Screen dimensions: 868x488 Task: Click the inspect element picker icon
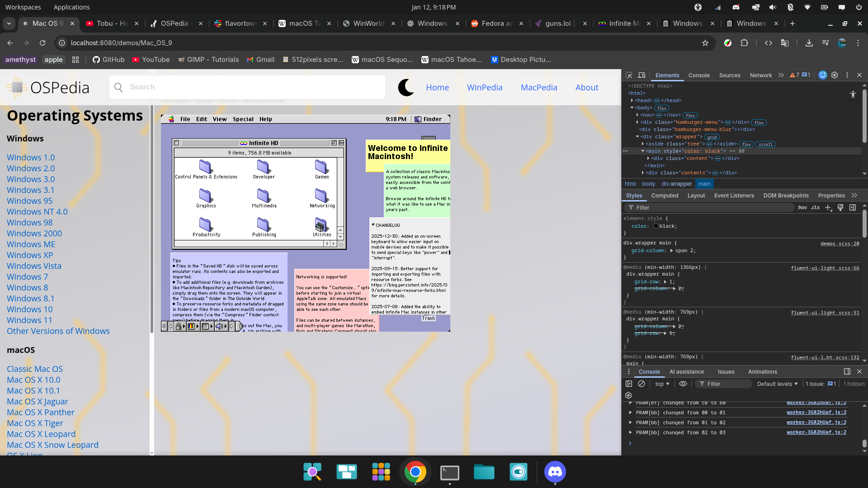(629, 75)
